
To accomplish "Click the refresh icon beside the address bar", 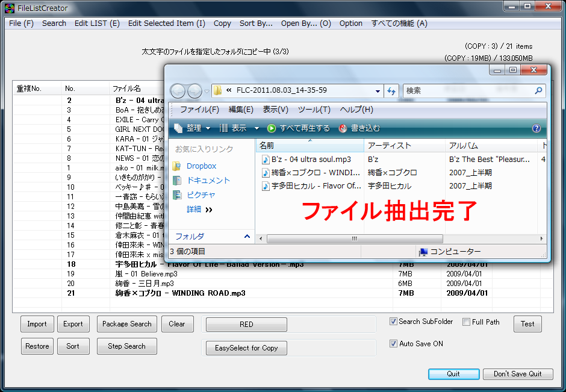I will (391, 90).
